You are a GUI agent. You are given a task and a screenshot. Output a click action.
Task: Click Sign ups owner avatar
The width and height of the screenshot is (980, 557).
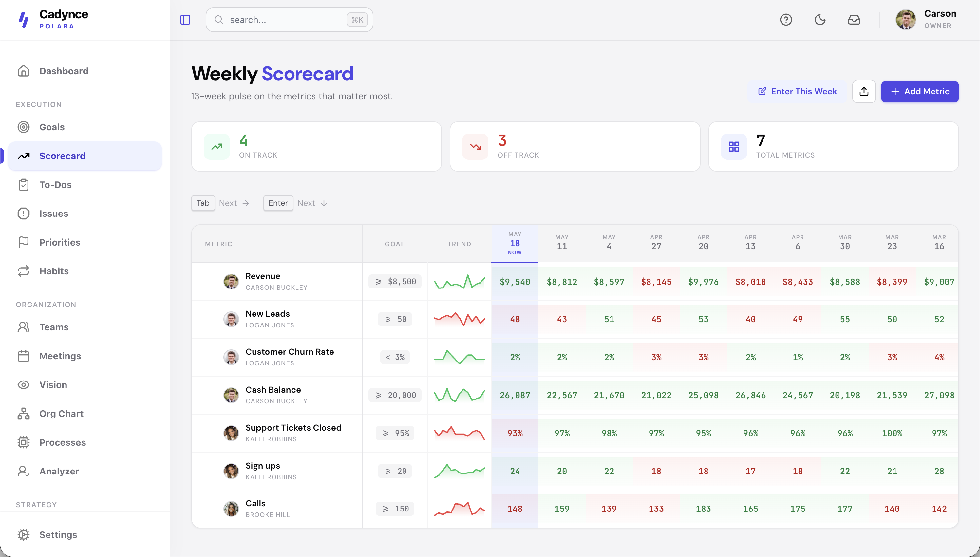(x=231, y=471)
